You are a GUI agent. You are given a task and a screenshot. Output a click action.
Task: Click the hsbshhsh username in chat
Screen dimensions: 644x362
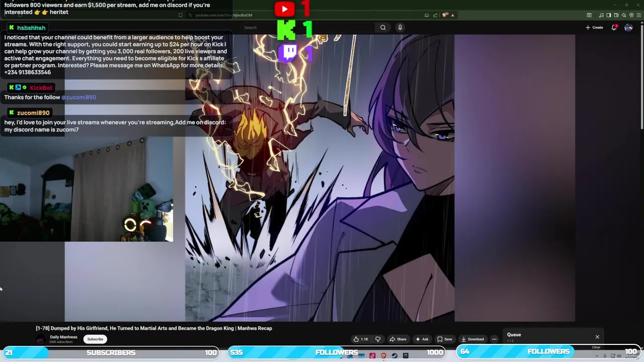(31, 28)
